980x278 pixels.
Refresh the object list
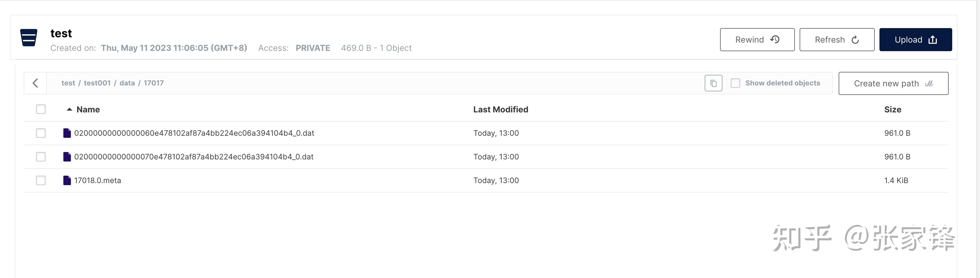pos(837,40)
